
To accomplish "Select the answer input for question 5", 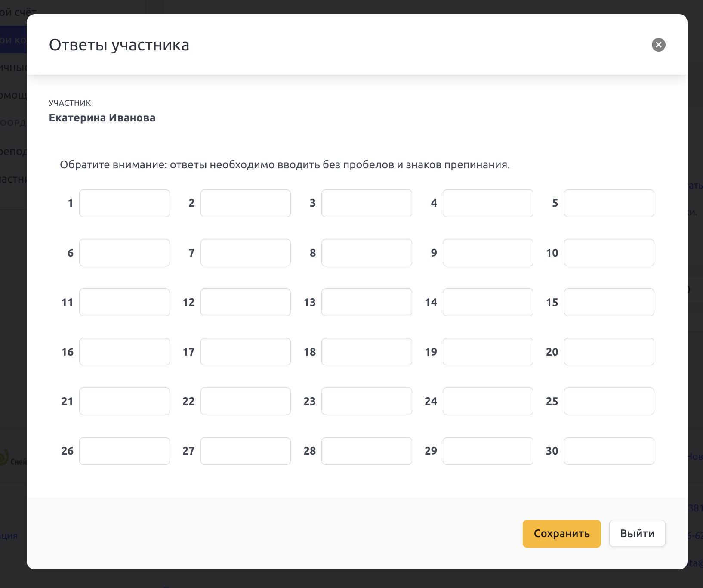I will (609, 203).
